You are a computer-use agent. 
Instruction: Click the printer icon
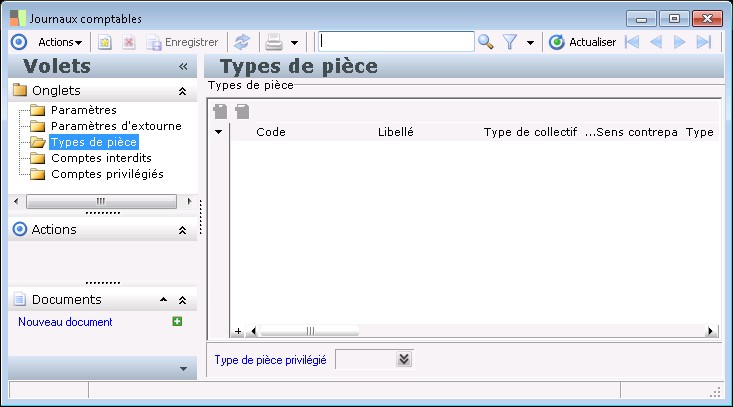click(273, 42)
